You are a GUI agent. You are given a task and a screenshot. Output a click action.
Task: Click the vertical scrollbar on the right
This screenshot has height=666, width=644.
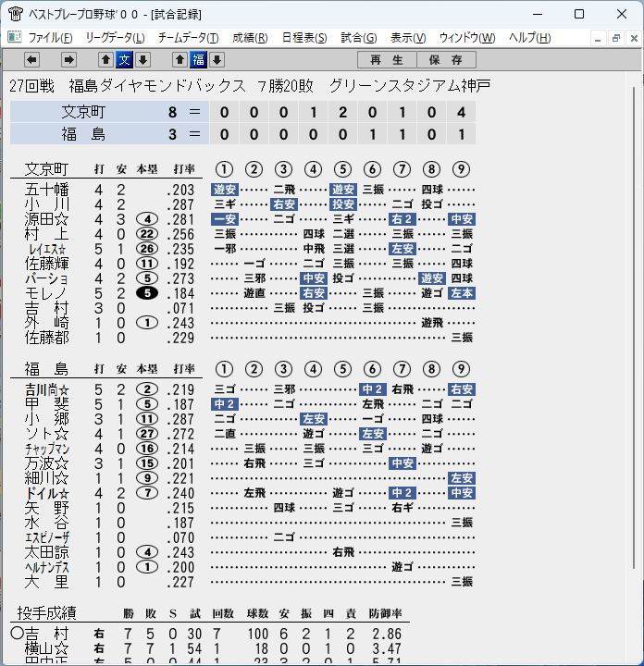634,327
